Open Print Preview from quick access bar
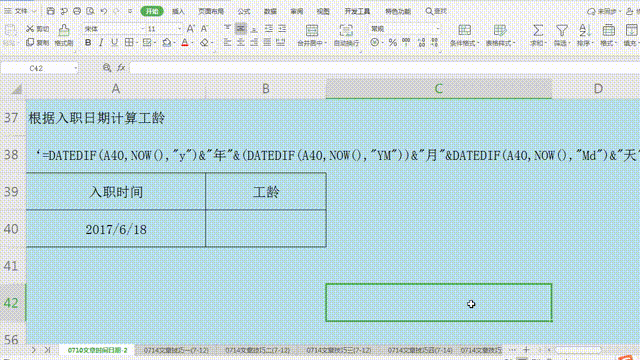This screenshot has height=360, width=640. coord(90,11)
